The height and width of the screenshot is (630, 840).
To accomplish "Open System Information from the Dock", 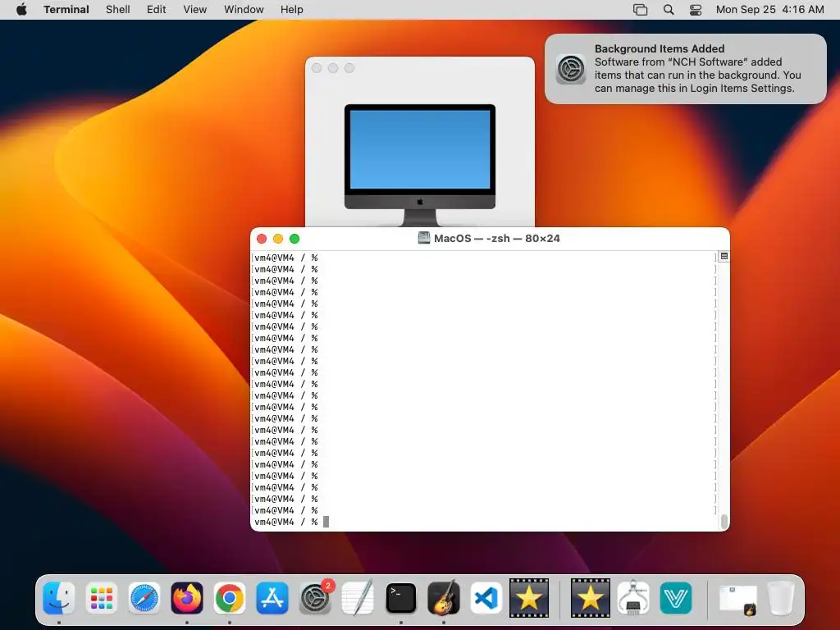I will pyautogui.click(x=633, y=597).
